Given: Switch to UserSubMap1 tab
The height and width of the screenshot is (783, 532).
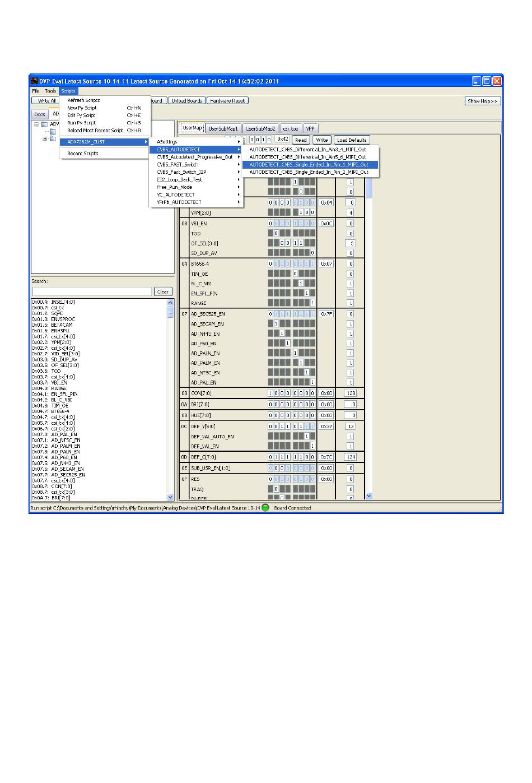Looking at the screenshot, I should point(223,128).
